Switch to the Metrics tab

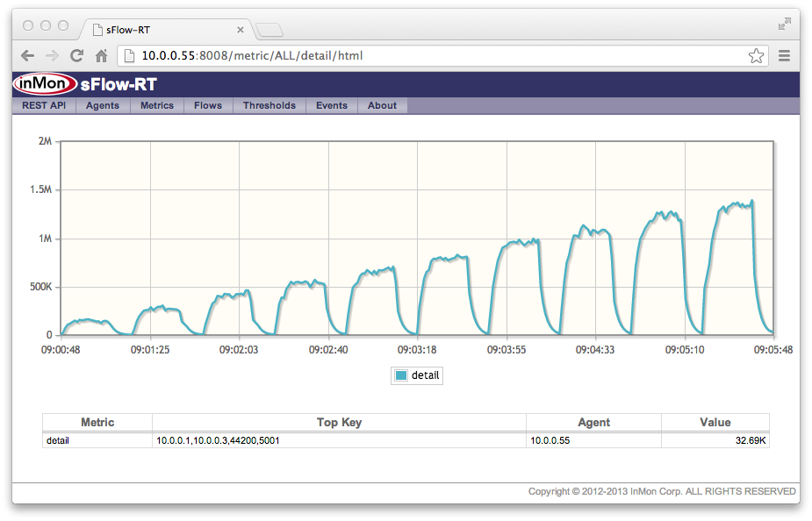click(x=156, y=105)
